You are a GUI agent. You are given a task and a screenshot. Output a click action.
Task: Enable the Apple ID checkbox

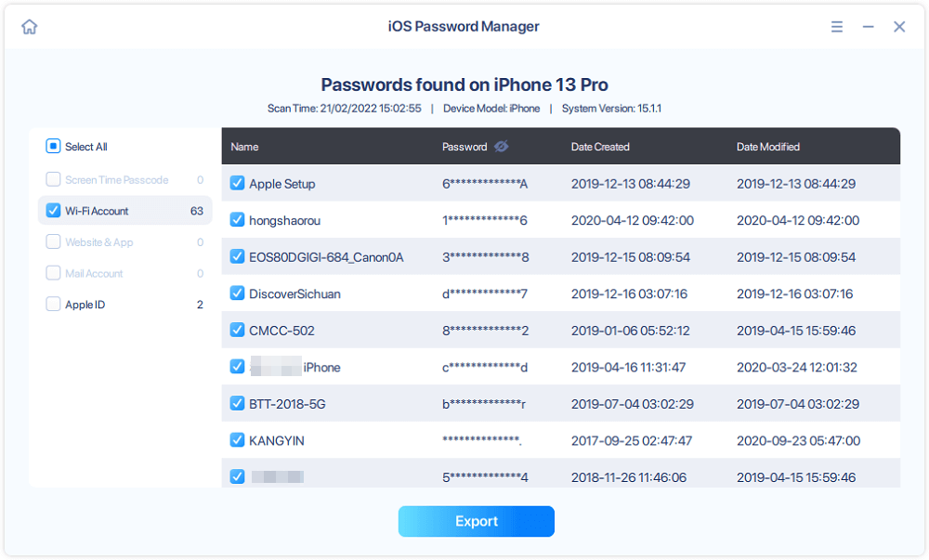pyautogui.click(x=51, y=304)
